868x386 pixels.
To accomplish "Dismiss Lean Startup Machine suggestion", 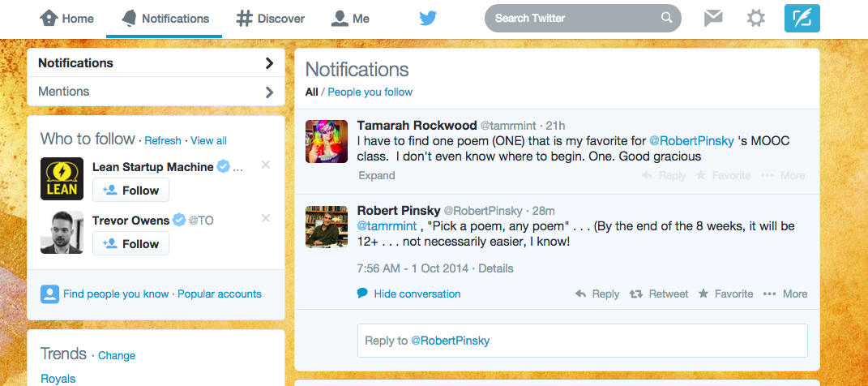I will click(266, 165).
